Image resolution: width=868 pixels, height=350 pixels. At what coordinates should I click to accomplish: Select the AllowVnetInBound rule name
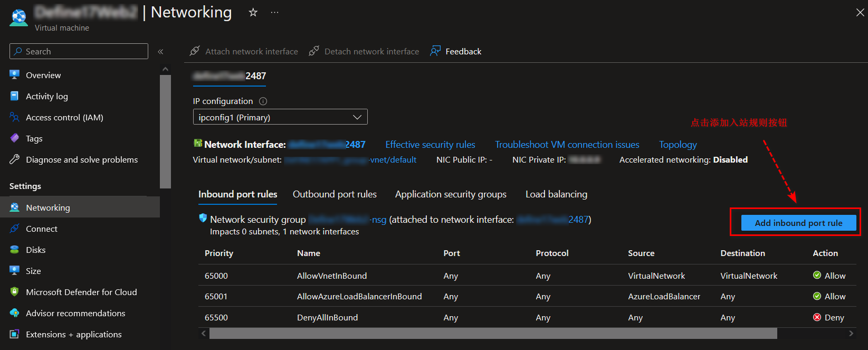click(x=332, y=276)
